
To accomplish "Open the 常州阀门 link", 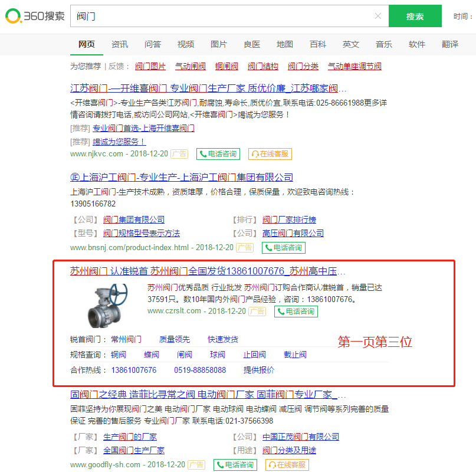I will coord(126,340).
